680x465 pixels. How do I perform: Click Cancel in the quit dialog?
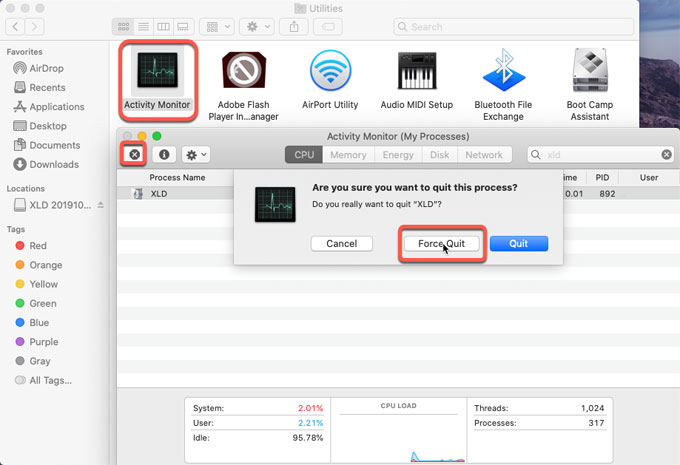(x=341, y=243)
